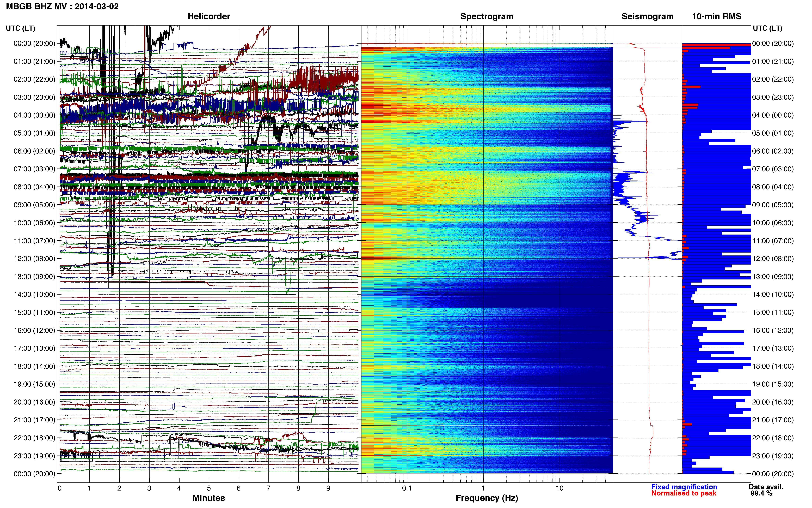Click the left 02:00 (22:00) time label
The width and height of the screenshot is (812, 508).
pos(34,79)
